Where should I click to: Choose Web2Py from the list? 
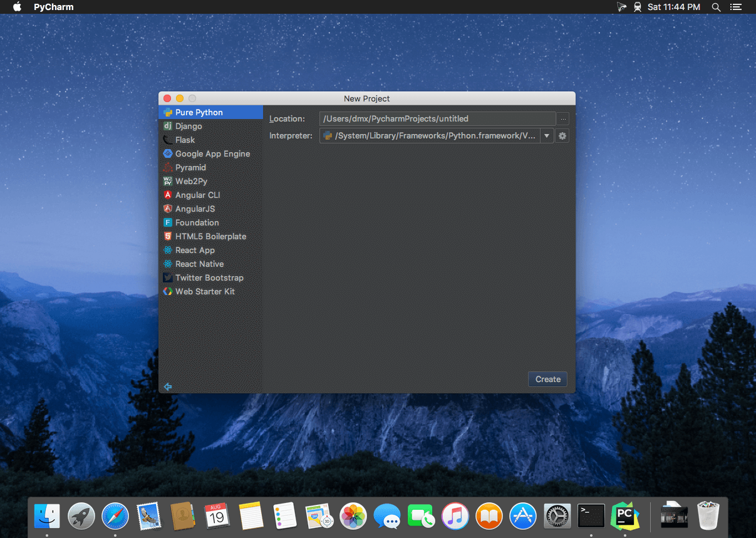coord(210,181)
